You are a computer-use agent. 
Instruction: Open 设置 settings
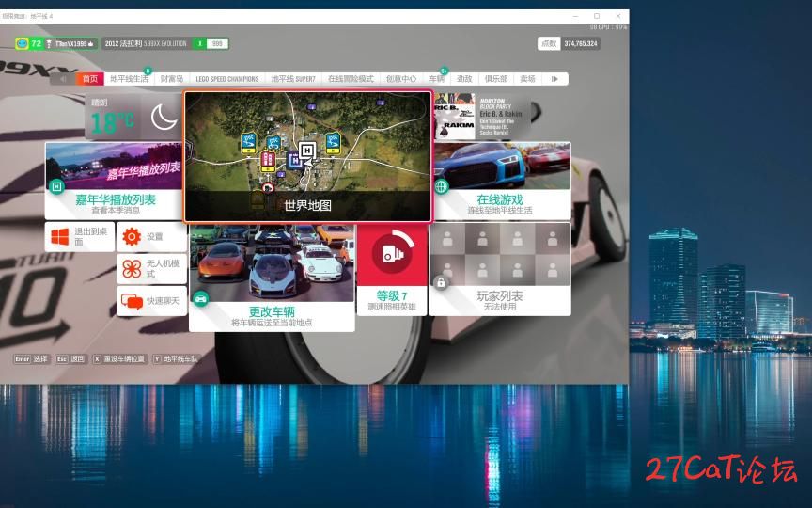[x=151, y=237]
